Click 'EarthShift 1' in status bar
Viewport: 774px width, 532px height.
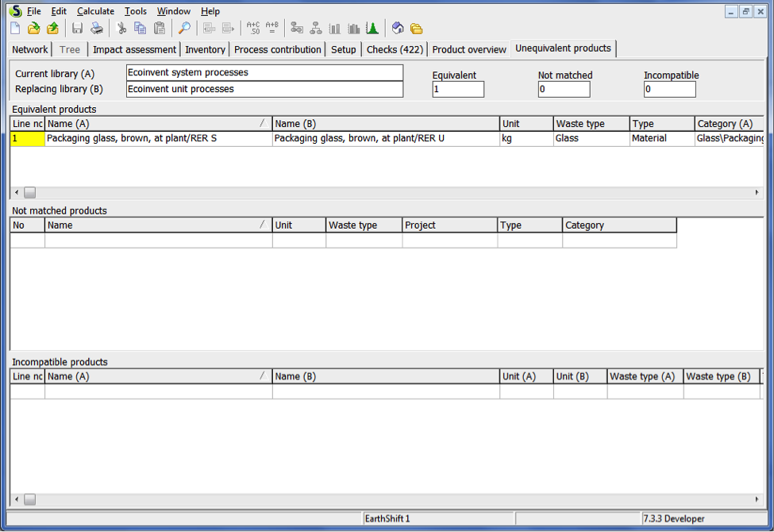coord(387,519)
